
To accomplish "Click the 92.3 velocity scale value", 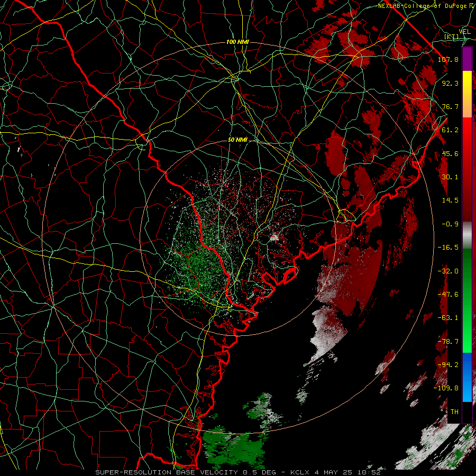I will tap(450, 83).
